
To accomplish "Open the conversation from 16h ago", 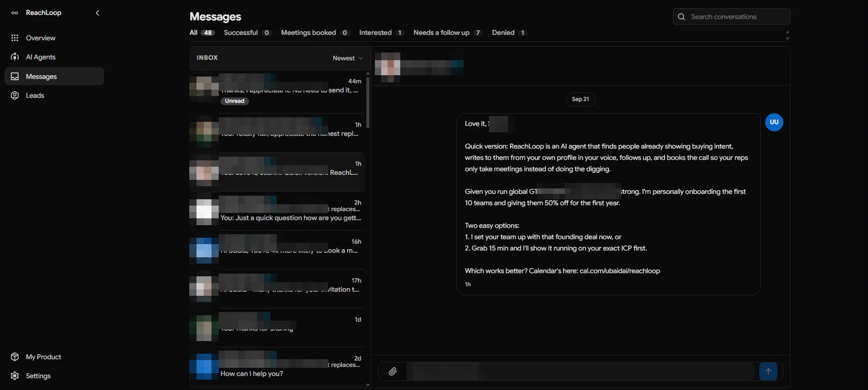I will [x=277, y=250].
